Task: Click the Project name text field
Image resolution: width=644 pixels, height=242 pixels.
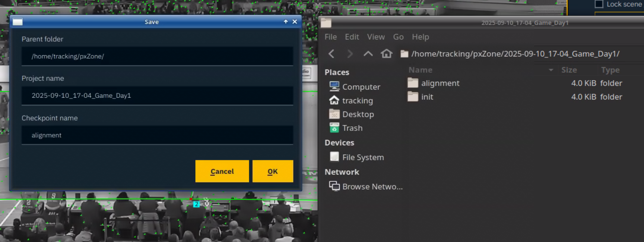Action: [x=157, y=95]
